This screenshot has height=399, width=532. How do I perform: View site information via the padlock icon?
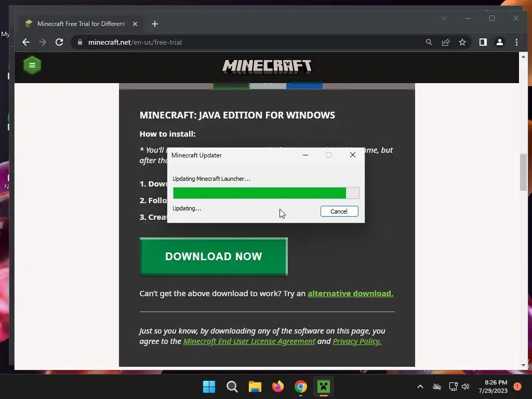(80, 42)
